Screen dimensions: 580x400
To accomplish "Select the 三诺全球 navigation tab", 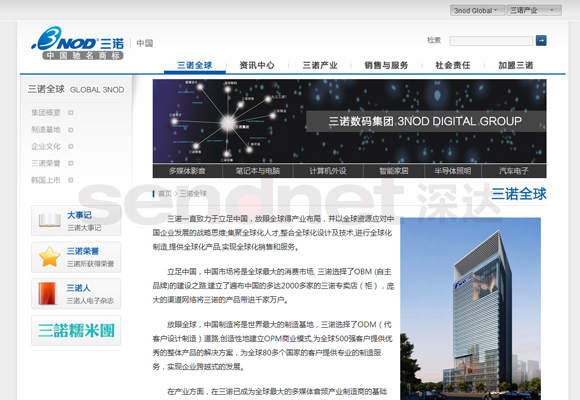I will pyautogui.click(x=195, y=65).
